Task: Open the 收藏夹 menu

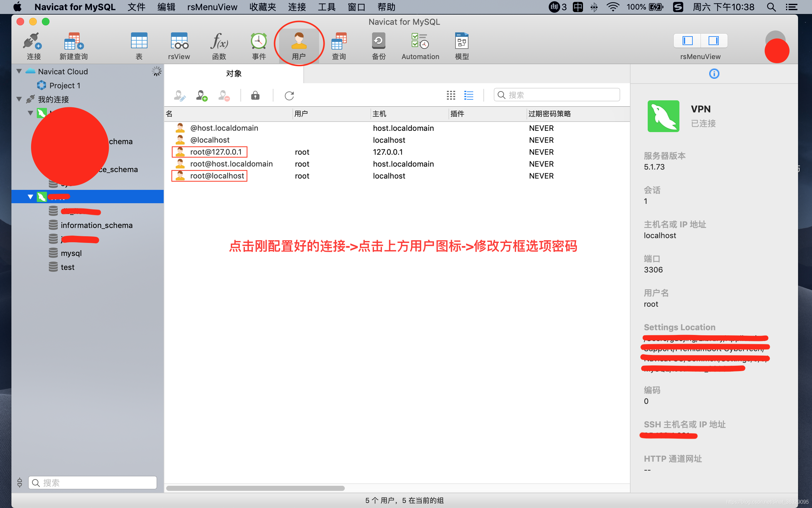Action: 263,7
